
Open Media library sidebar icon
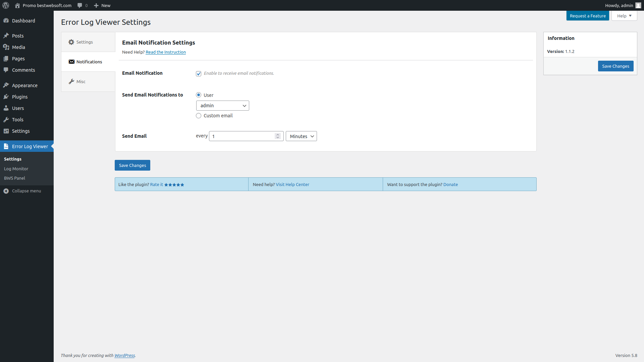6,47
